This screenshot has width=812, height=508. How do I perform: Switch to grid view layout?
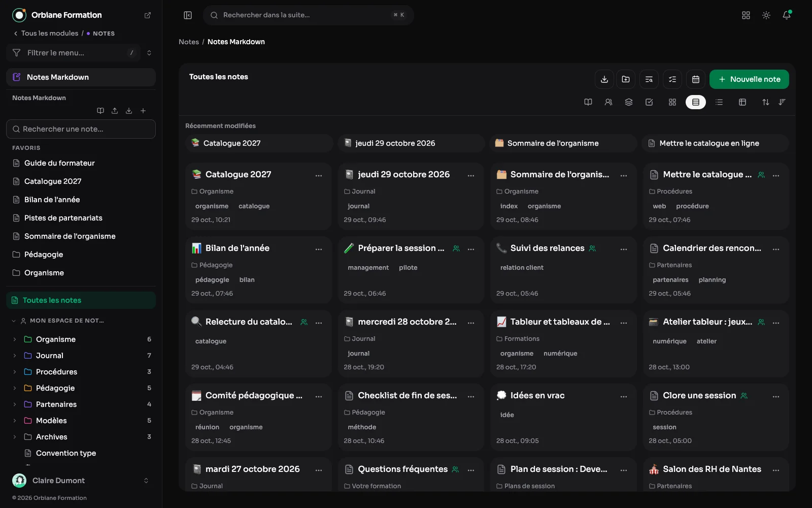(672, 102)
